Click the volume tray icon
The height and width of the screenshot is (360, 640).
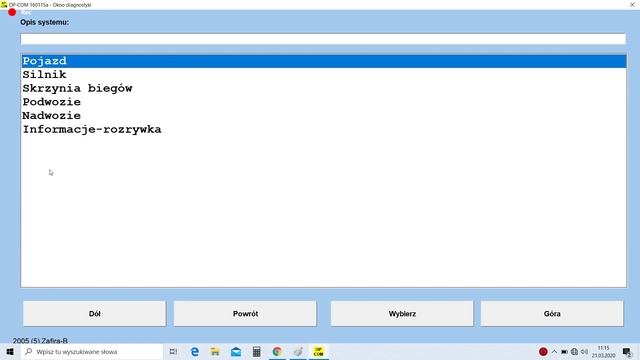click(x=584, y=351)
